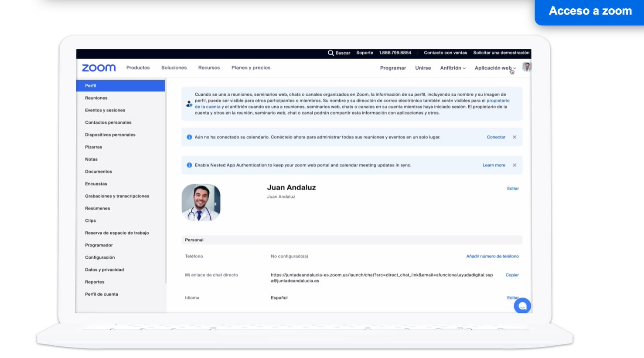Open the user avatar in top bar
Image resolution: width=644 pixels, height=358 pixels.
point(527,67)
